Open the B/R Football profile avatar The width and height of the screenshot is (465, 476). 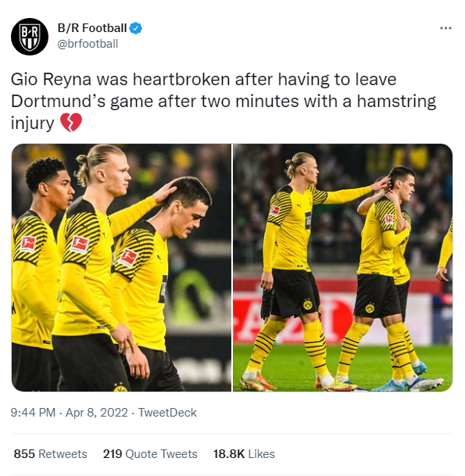30,37
